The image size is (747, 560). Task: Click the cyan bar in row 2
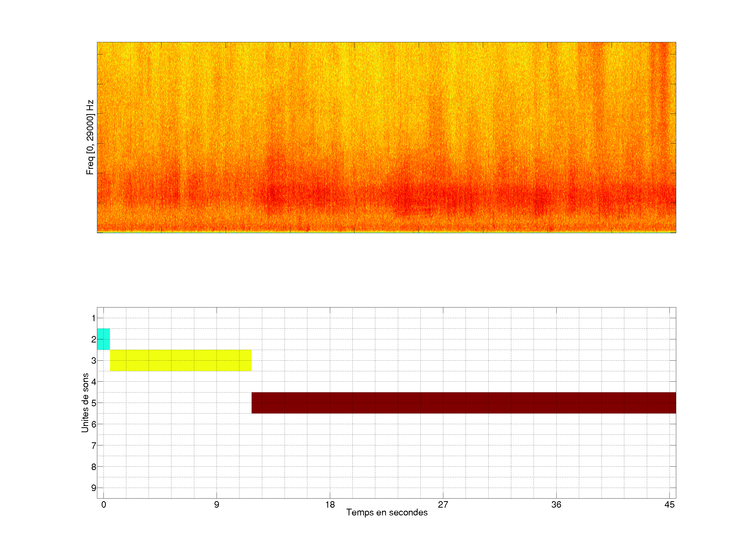click(103, 339)
